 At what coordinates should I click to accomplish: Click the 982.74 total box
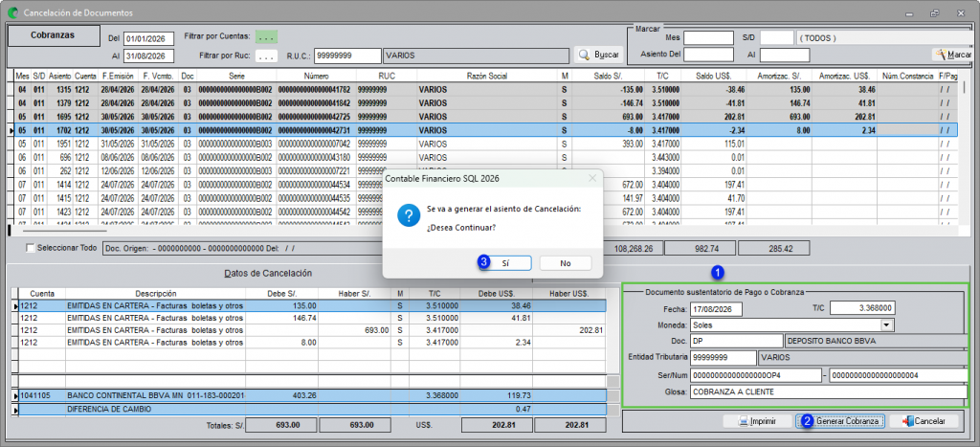700,248
